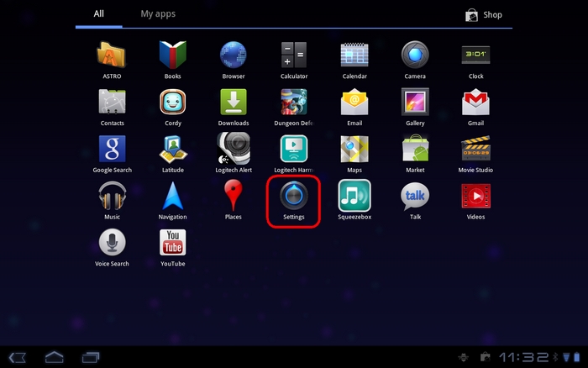
Task: Open the Calendar app
Action: (x=354, y=60)
